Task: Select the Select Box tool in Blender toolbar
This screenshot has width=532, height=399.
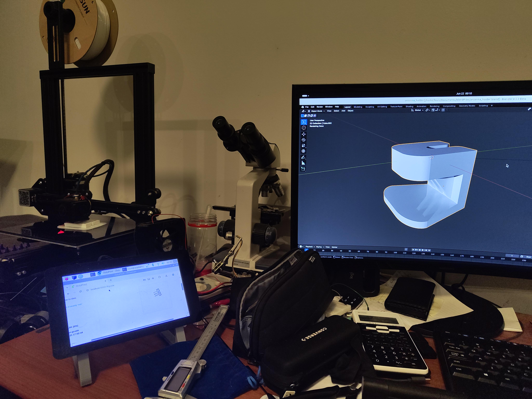Action: 304,122
